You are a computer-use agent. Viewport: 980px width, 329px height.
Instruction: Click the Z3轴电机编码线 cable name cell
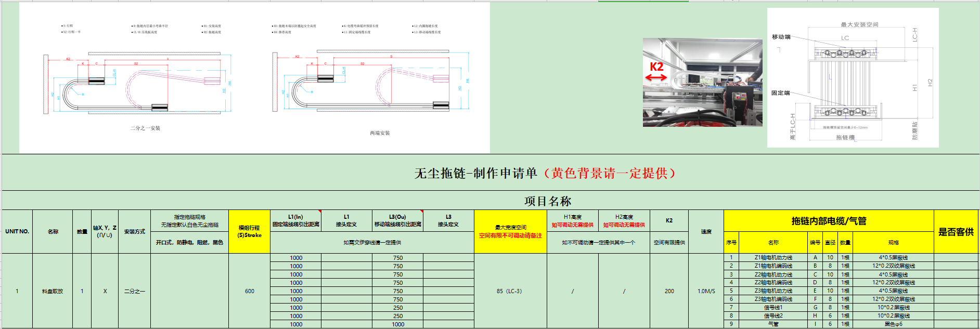[773, 299]
